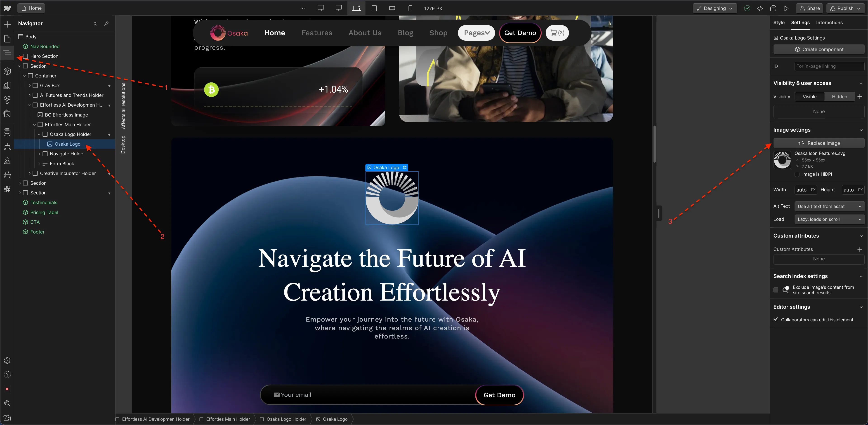Open the Help question-mark icon
The image size is (868, 425).
click(x=7, y=374)
